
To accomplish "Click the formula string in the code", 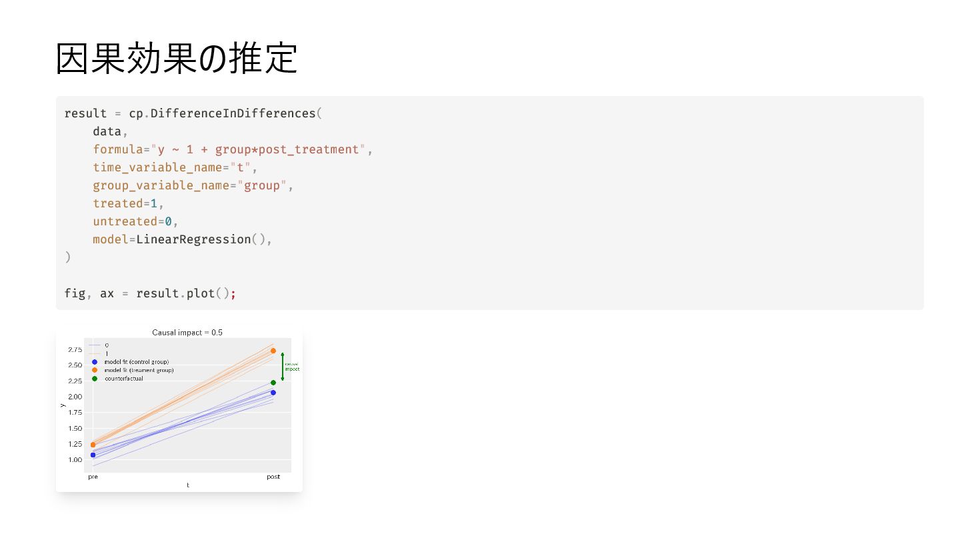I will click(x=259, y=149).
